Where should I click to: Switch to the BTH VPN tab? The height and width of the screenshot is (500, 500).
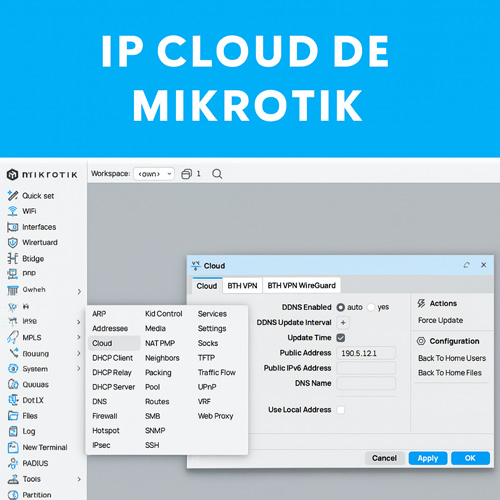click(242, 286)
